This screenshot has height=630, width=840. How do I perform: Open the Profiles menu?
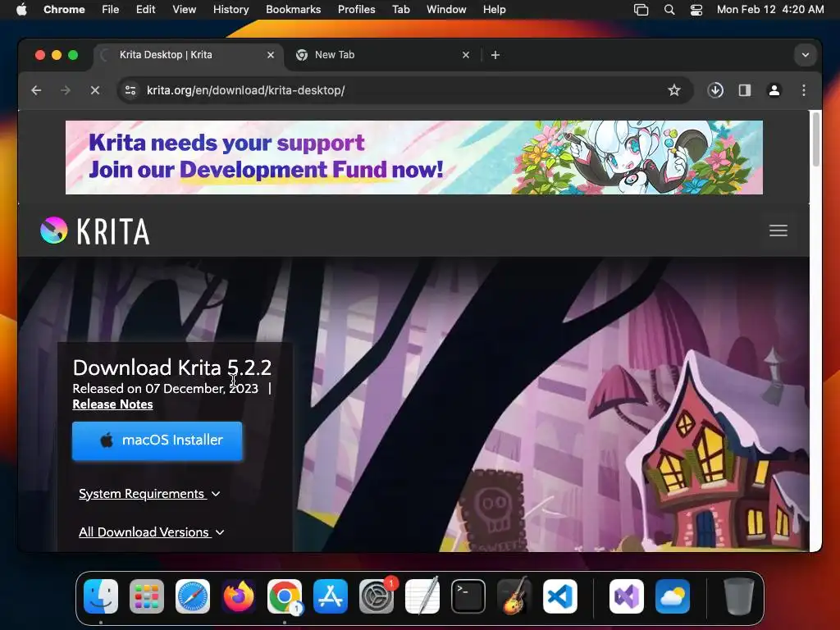(x=356, y=10)
